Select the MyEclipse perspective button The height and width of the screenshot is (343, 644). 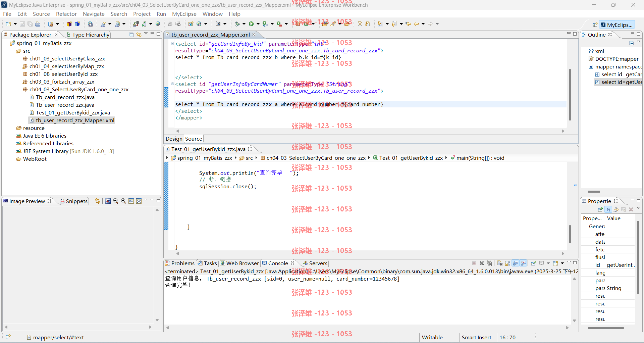[616, 25]
